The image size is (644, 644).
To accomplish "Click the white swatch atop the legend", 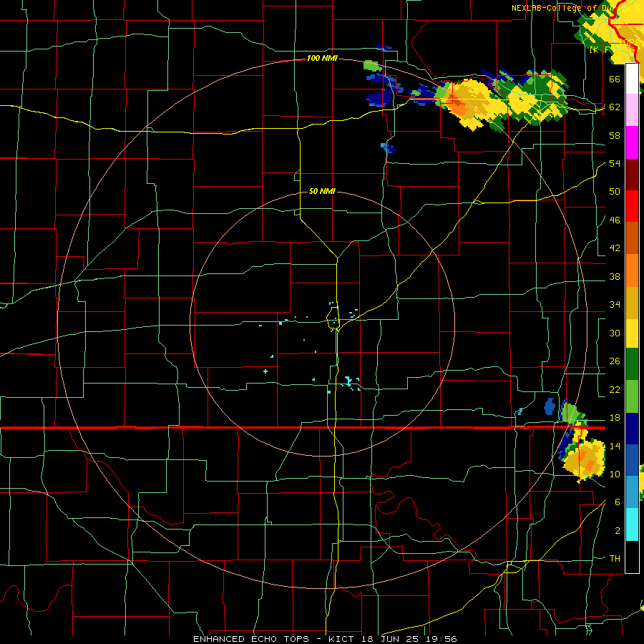I will 632,79.
